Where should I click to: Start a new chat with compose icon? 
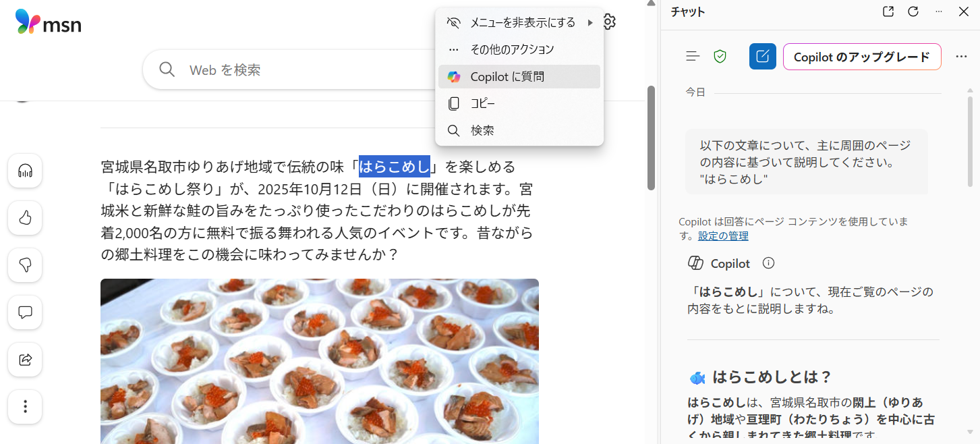762,57
